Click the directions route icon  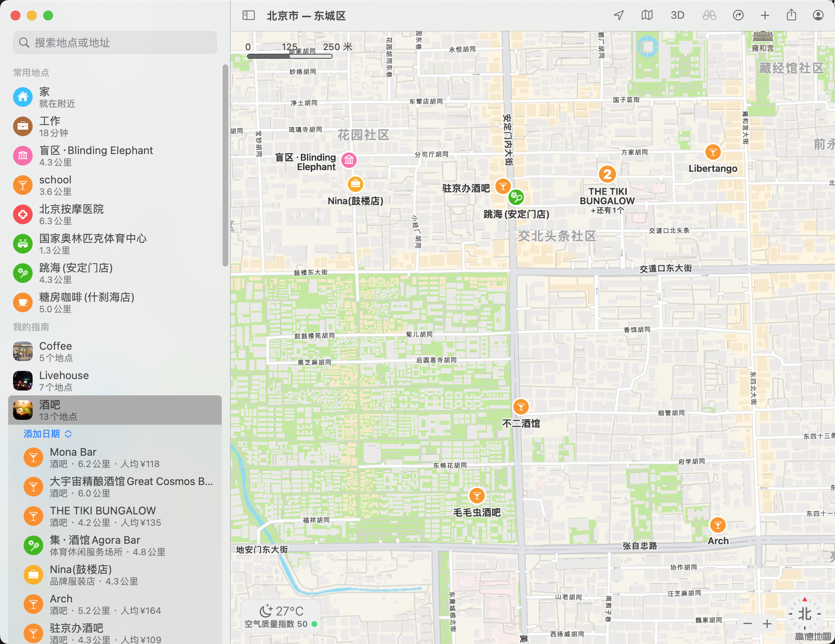[738, 15]
